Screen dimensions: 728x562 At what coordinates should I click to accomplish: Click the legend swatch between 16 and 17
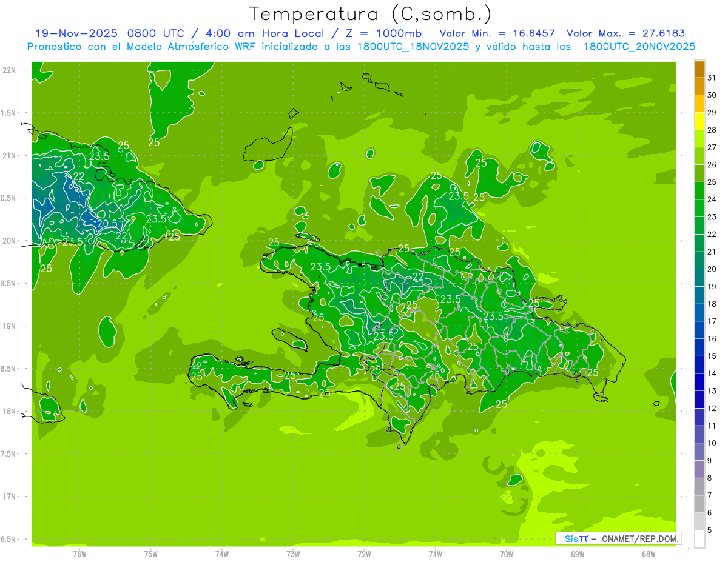pyautogui.click(x=699, y=330)
